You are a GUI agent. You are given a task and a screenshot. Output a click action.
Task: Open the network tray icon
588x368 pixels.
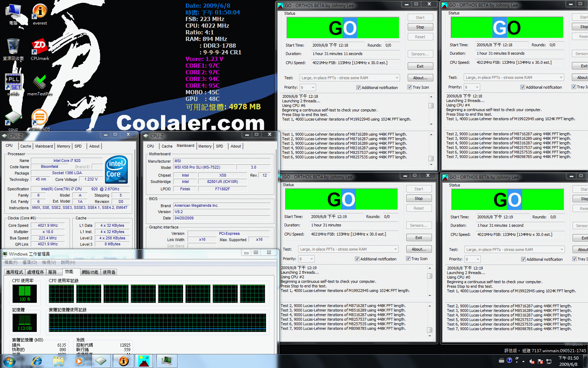pos(548,361)
